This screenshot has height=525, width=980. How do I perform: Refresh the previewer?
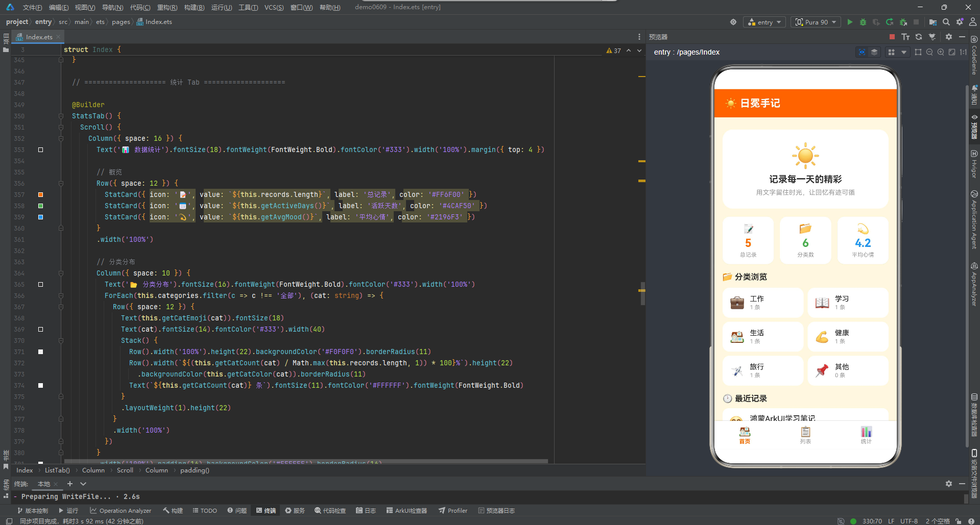tap(919, 37)
